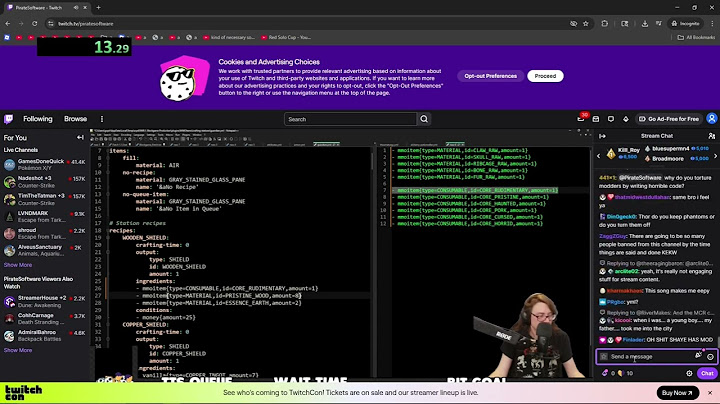Image resolution: width=720 pixels, height=404 pixels.
Task: Click Broadmoore in gifters leaderboard
Action: pyautogui.click(x=668, y=158)
